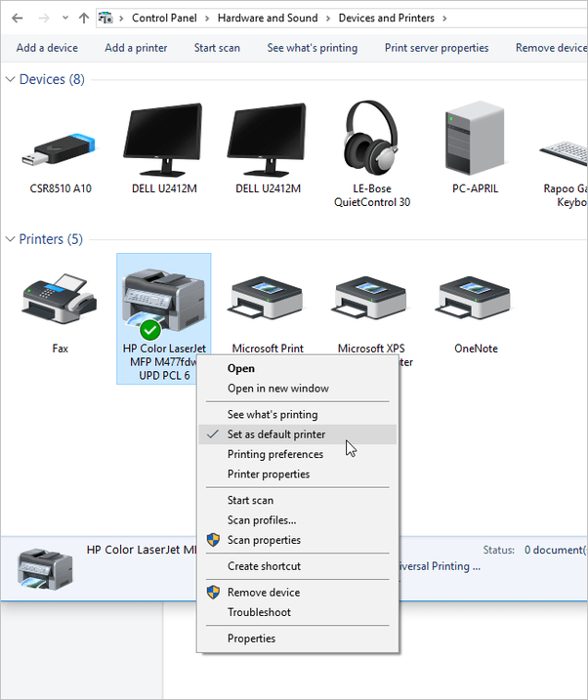Select the Microsoft XPS printer icon
The height and width of the screenshot is (700, 588).
(x=370, y=298)
